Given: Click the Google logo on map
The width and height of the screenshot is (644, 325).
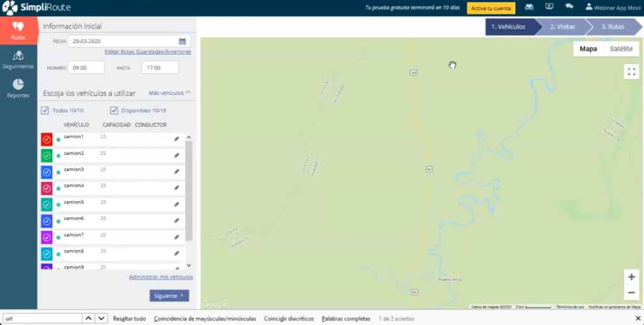Looking at the screenshot, I should click(x=215, y=304).
